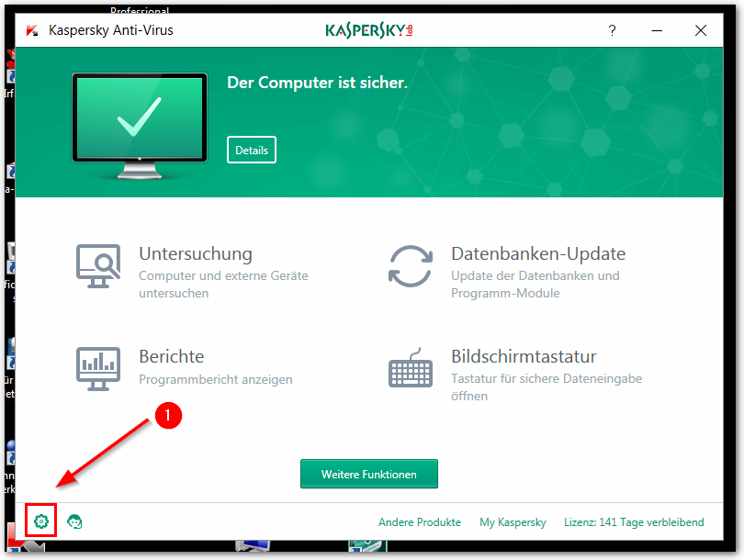Open the Datenbanken-Update heading
The image size is (744, 560).
(538, 253)
